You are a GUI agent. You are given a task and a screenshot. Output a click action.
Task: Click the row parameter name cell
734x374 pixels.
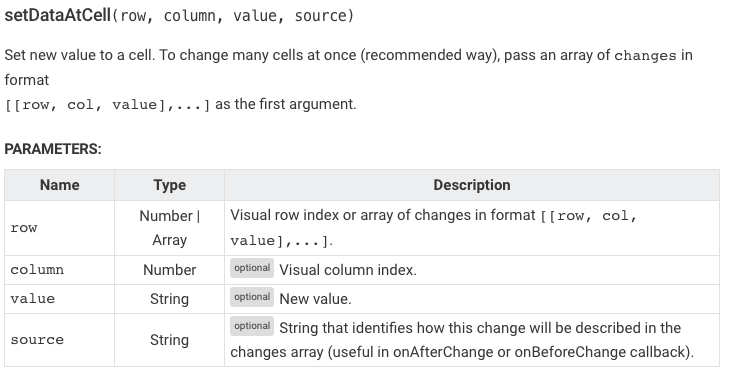(x=59, y=228)
